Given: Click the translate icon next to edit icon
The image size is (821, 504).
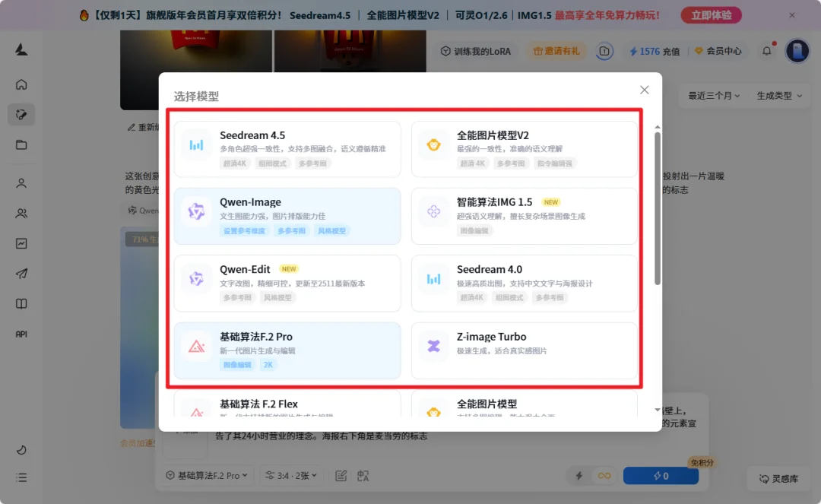Looking at the screenshot, I should click(x=363, y=474).
